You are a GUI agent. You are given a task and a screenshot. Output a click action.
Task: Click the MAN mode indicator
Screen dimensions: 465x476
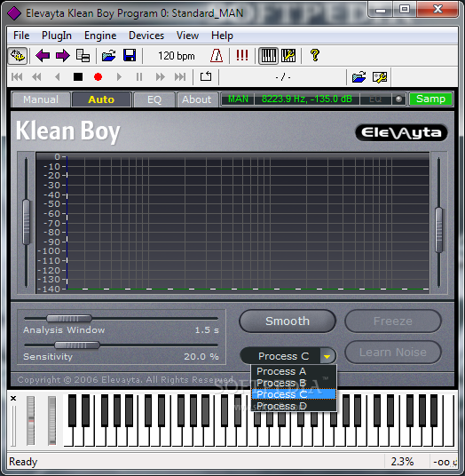238,99
